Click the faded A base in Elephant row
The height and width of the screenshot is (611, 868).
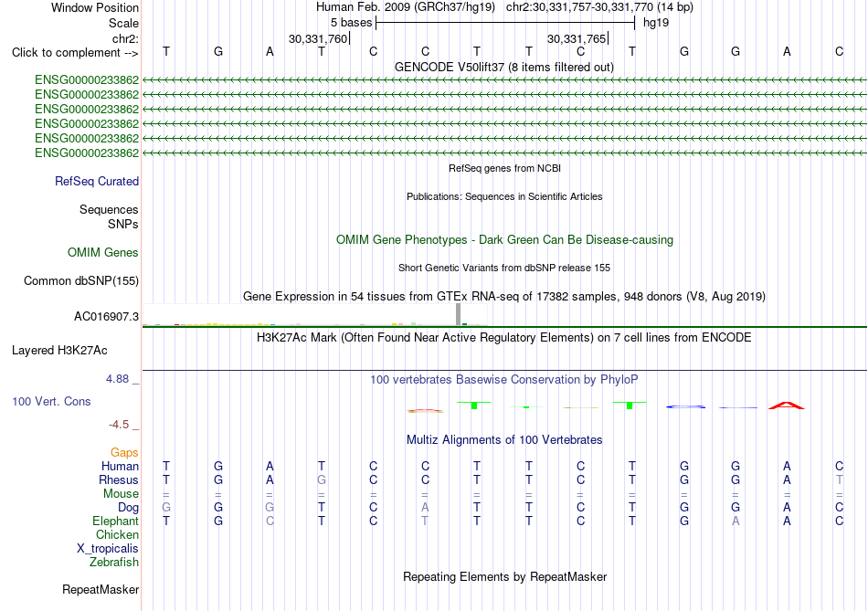[736, 521]
